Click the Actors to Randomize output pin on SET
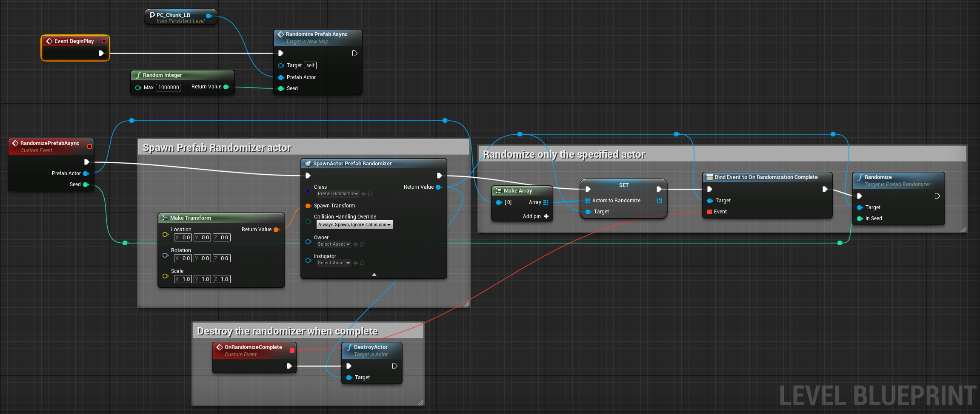 (x=659, y=201)
